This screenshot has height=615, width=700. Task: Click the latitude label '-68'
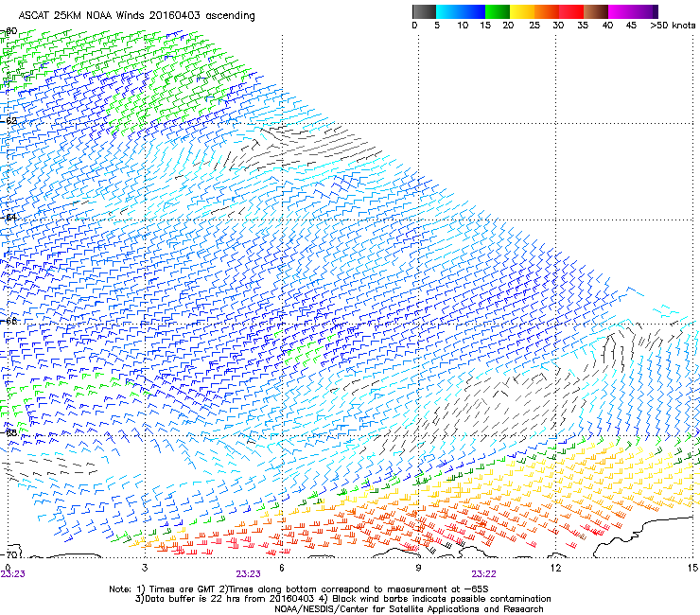tap(9, 432)
